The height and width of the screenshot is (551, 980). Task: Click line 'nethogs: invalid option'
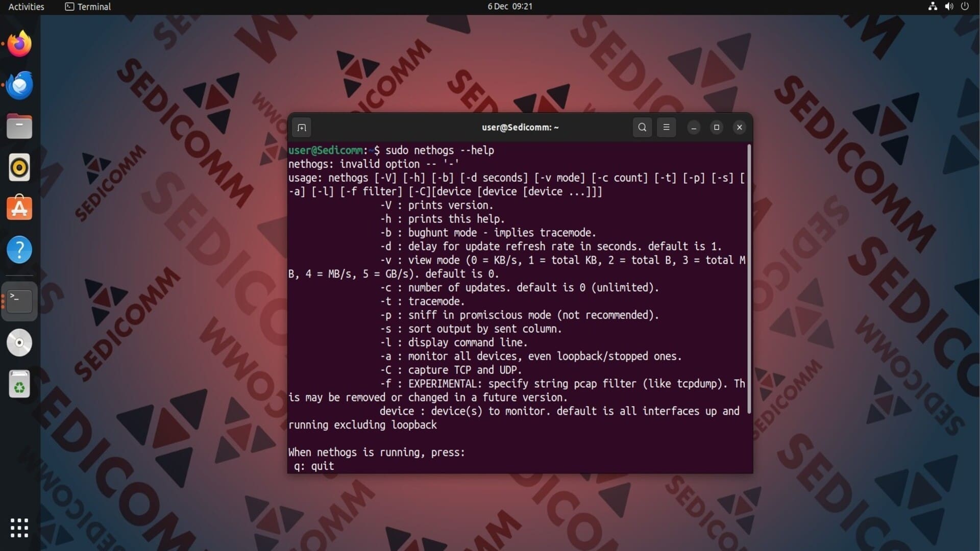374,164
